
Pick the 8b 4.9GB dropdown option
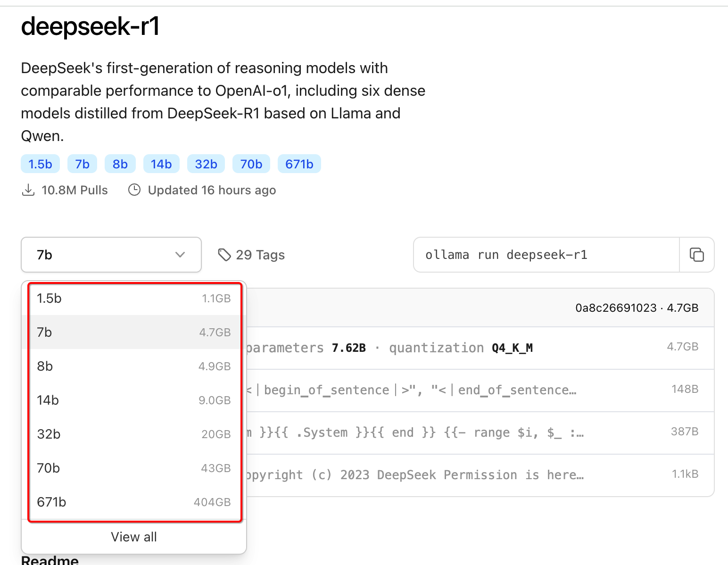tap(134, 366)
